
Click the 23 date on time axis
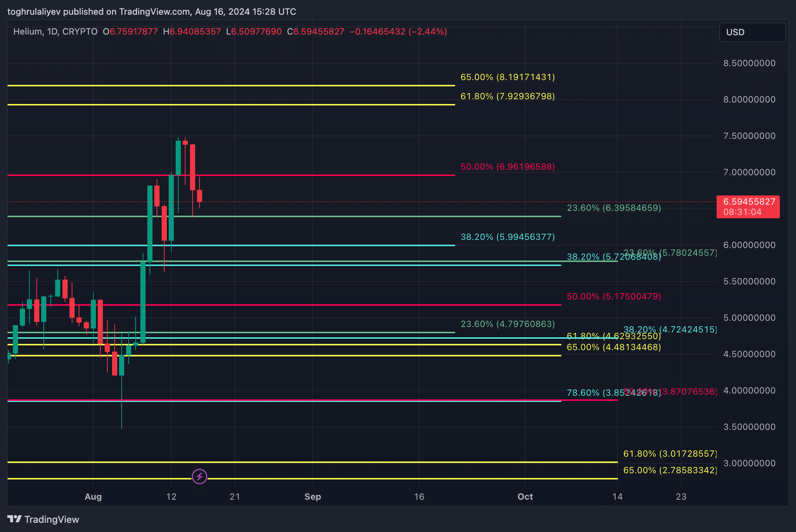681,497
